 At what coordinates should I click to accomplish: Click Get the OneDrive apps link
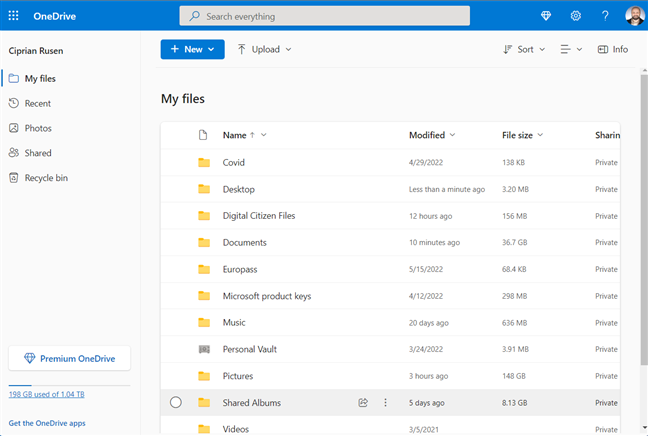(47, 423)
